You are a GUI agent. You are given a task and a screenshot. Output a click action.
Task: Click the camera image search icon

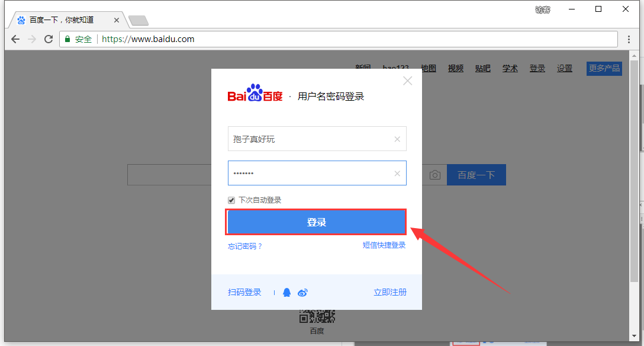[435, 175]
